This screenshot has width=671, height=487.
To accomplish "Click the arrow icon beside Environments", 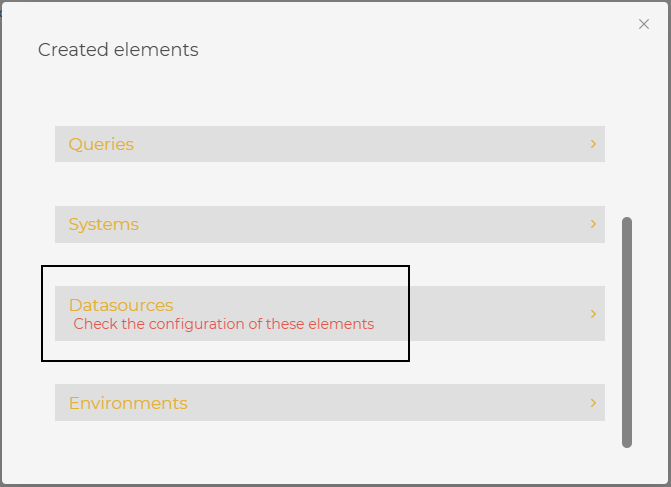I will [593, 403].
